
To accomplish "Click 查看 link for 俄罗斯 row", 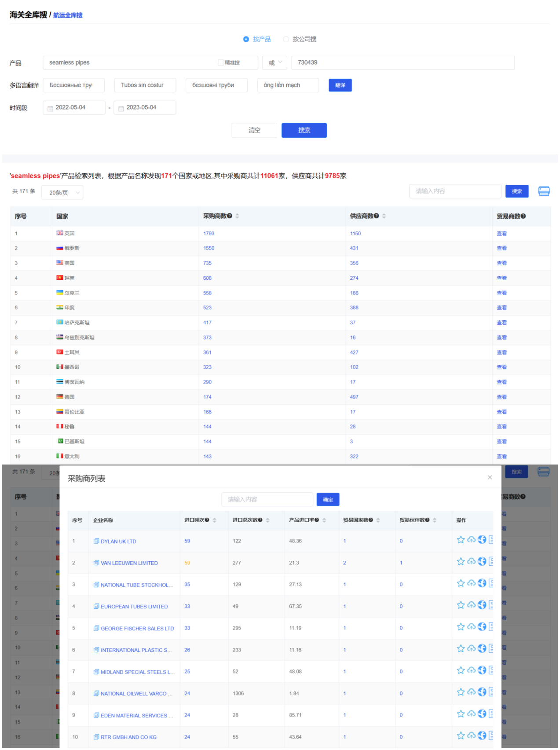I will tap(501, 249).
